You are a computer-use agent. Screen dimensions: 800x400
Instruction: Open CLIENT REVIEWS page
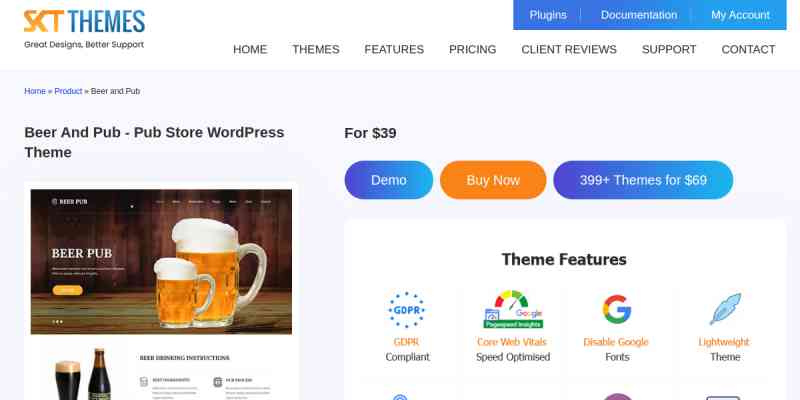click(x=569, y=49)
